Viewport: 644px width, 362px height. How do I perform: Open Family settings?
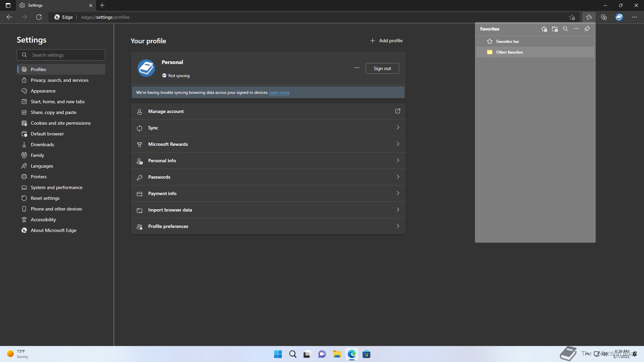61,155
